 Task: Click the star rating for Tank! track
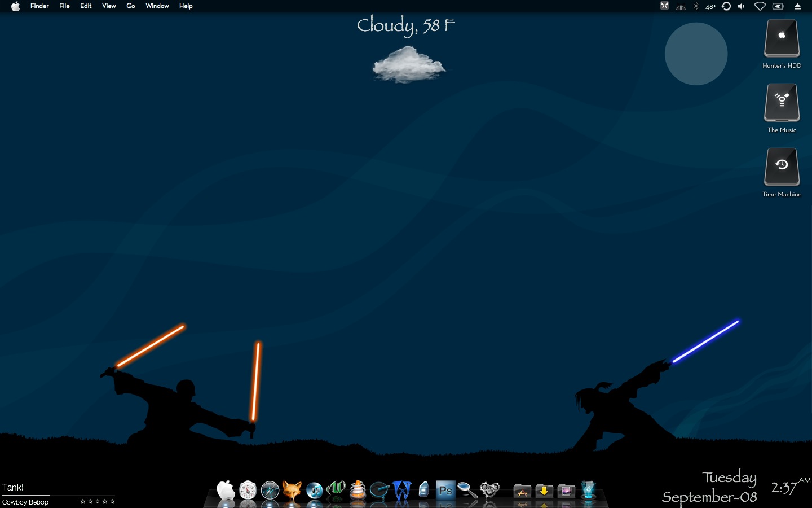(x=98, y=501)
